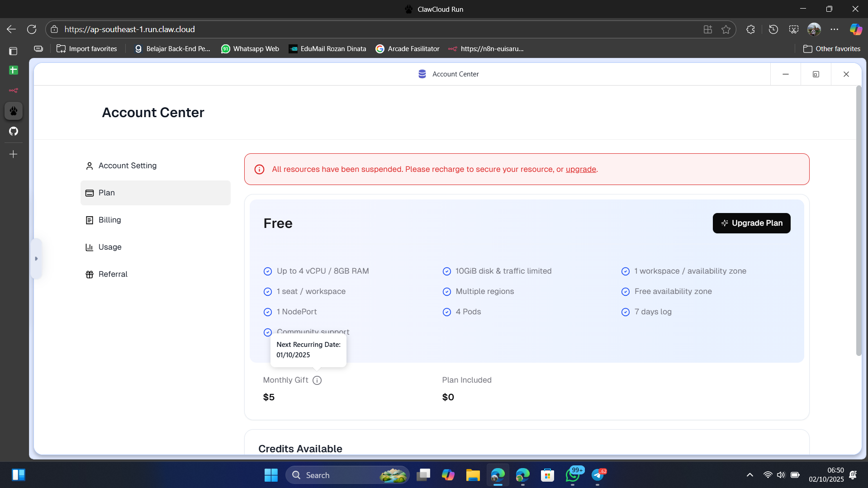Click the browser address bar URL
This screenshot has height=488, width=868.
click(129, 29)
